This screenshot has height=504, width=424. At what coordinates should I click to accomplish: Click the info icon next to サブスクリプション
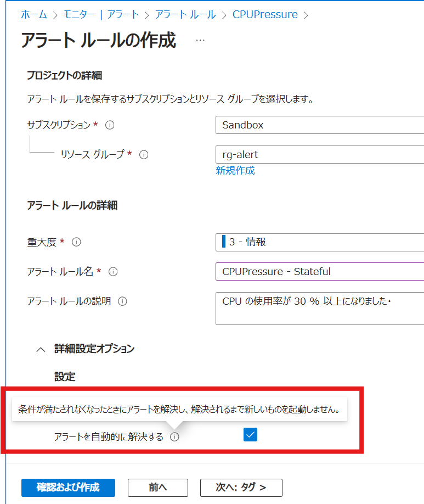pos(109,125)
